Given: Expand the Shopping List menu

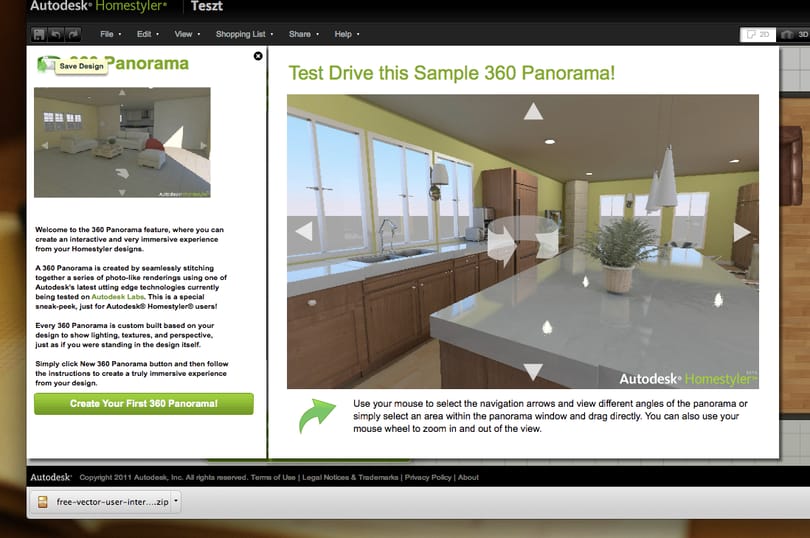Looking at the screenshot, I should coord(244,34).
